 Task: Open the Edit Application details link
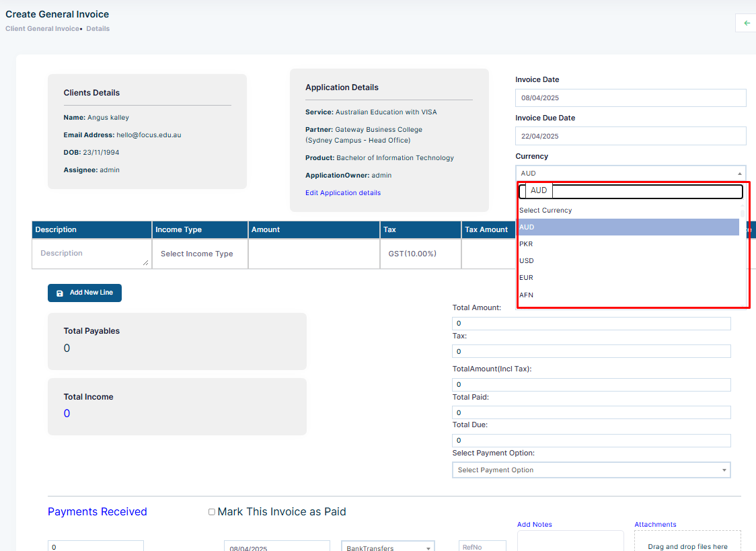coord(343,193)
